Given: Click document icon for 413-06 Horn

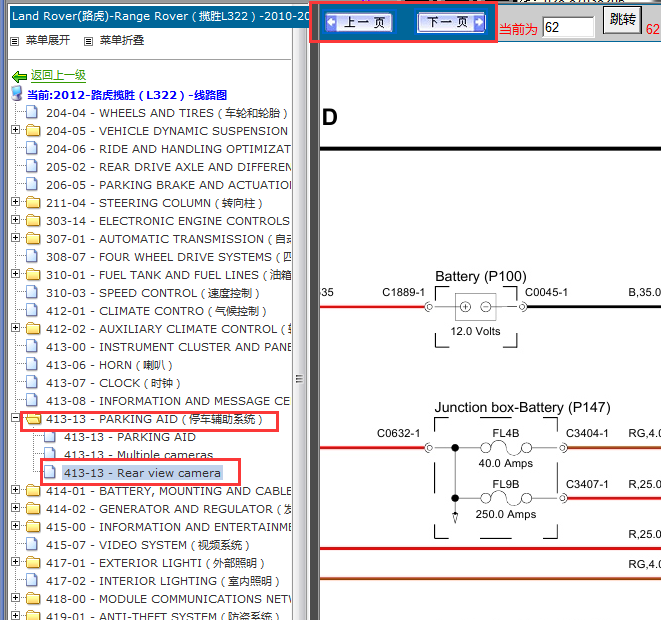Looking at the screenshot, I should 32,364.
